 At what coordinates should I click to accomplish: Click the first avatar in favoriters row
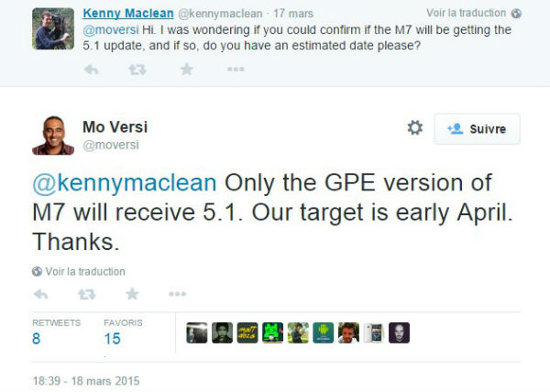click(196, 333)
